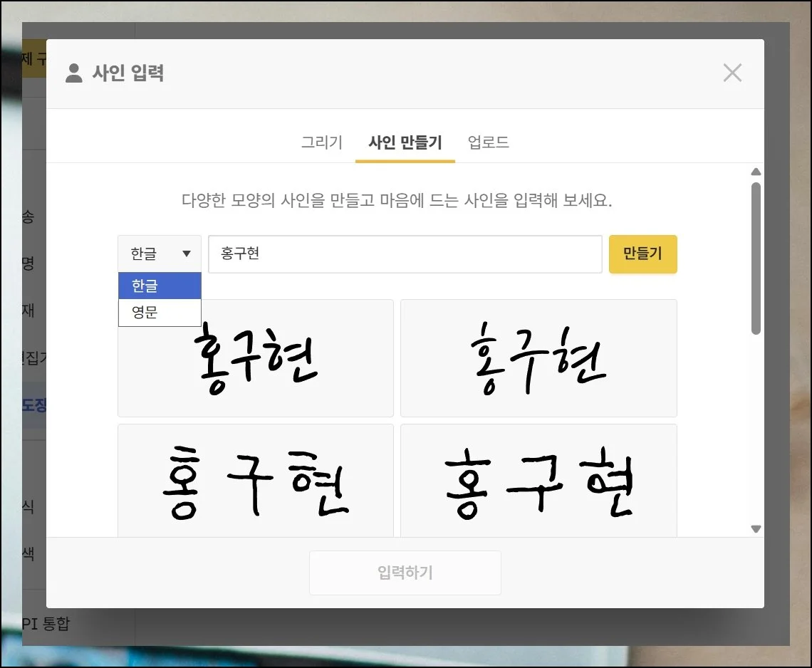The image size is (812, 668).
Task: Click the scrollbar's up arrow
Action: click(756, 172)
